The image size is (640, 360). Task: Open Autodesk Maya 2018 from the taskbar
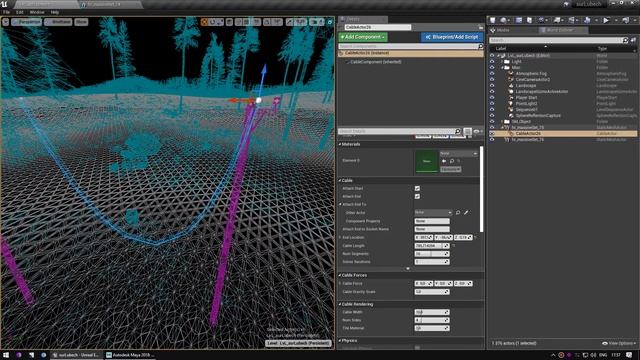coord(130,355)
